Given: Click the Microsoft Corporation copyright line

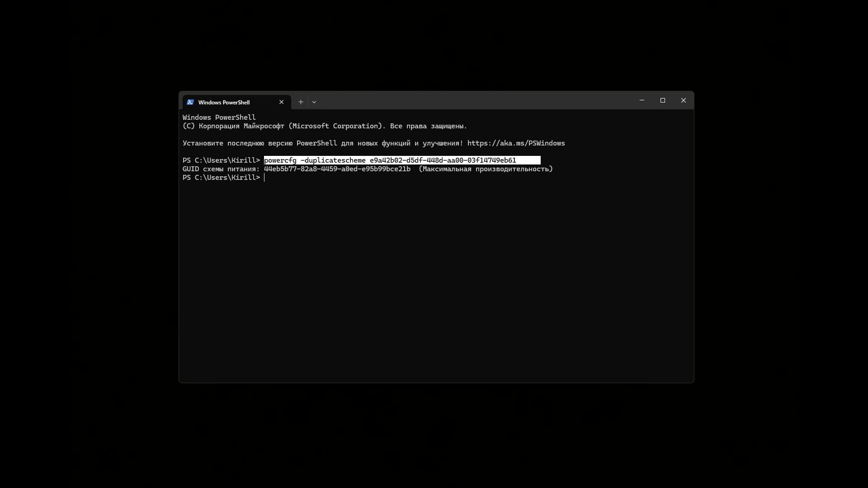Looking at the screenshot, I should [x=325, y=126].
